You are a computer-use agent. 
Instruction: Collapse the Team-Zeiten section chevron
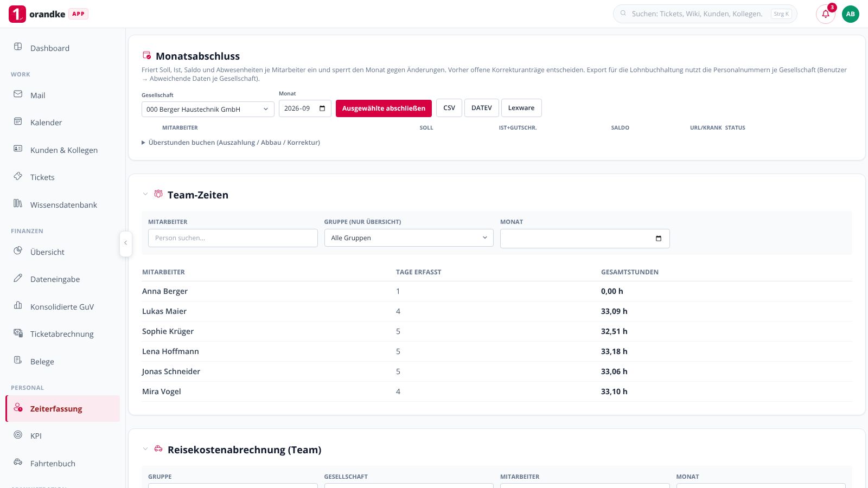(145, 194)
